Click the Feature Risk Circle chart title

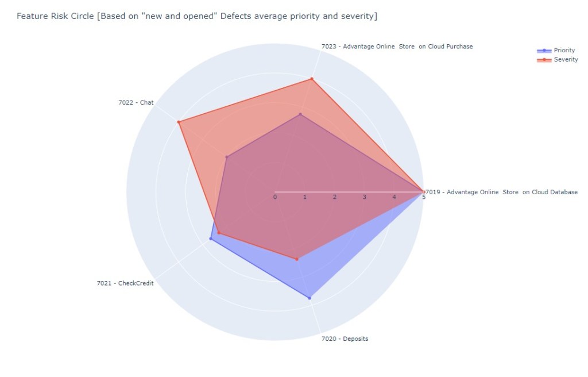click(x=196, y=16)
